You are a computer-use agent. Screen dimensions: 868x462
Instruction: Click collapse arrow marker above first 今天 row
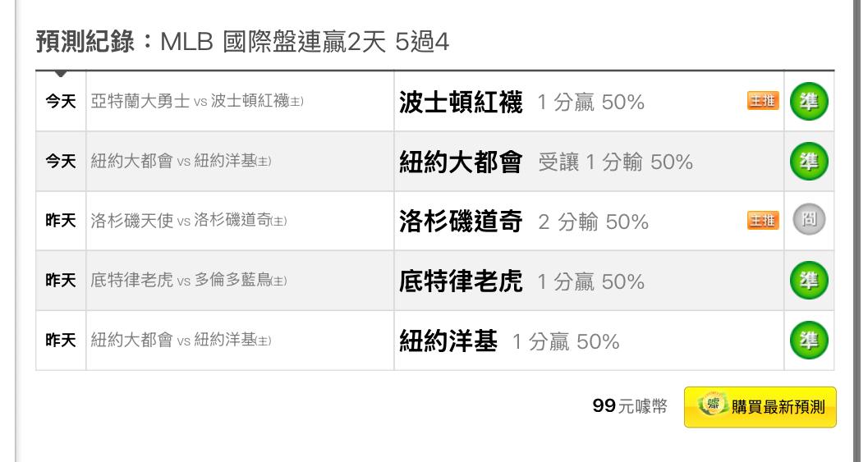pyautogui.click(x=61, y=74)
